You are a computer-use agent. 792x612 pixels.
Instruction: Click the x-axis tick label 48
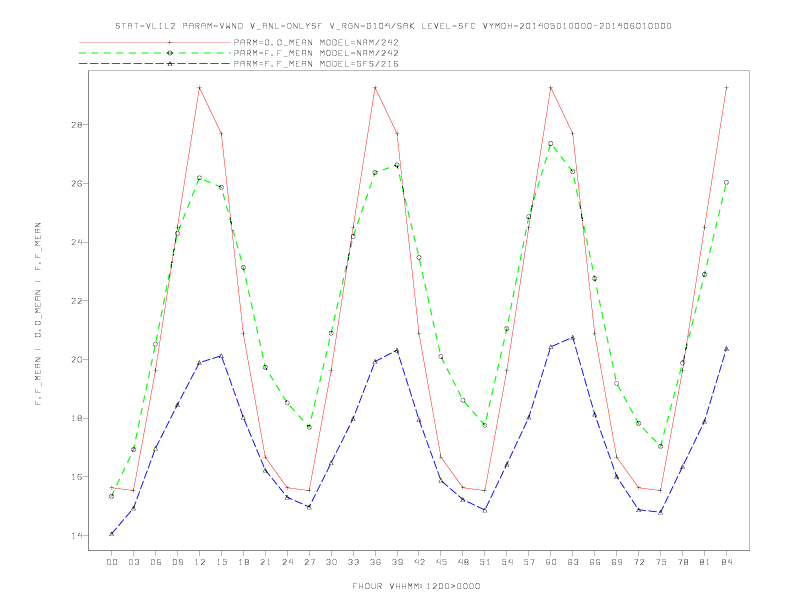click(x=463, y=562)
